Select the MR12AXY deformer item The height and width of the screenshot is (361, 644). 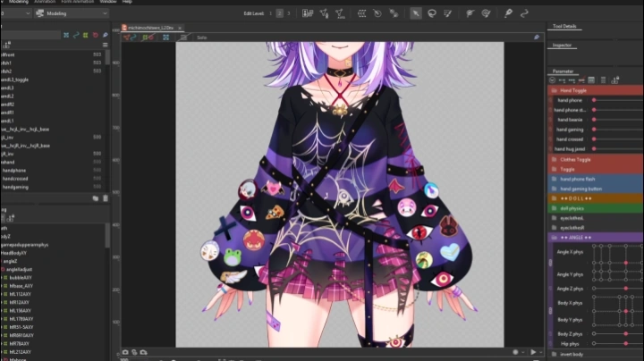pyautogui.click(x=21, y=302)
